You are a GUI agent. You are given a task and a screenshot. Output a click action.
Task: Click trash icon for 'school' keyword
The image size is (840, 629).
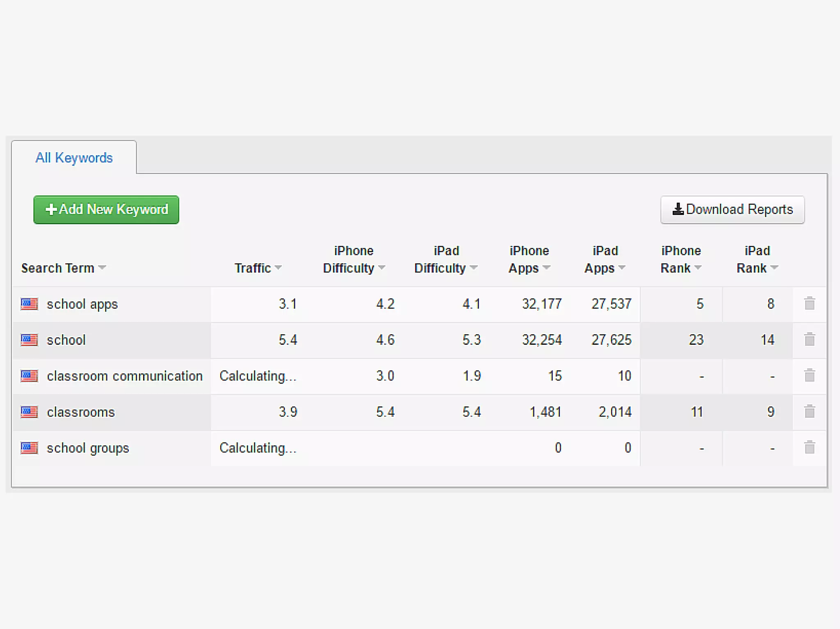809,340
